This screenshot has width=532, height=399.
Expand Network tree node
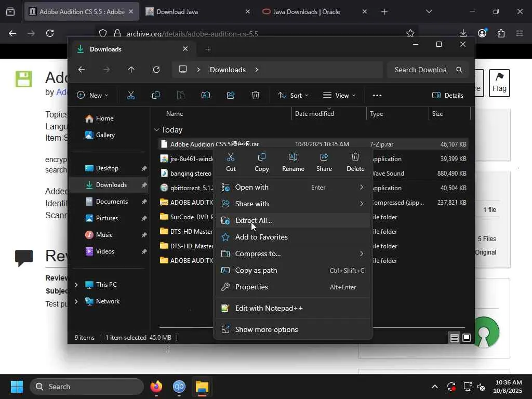pyautogui.click(x=76, y=301)
